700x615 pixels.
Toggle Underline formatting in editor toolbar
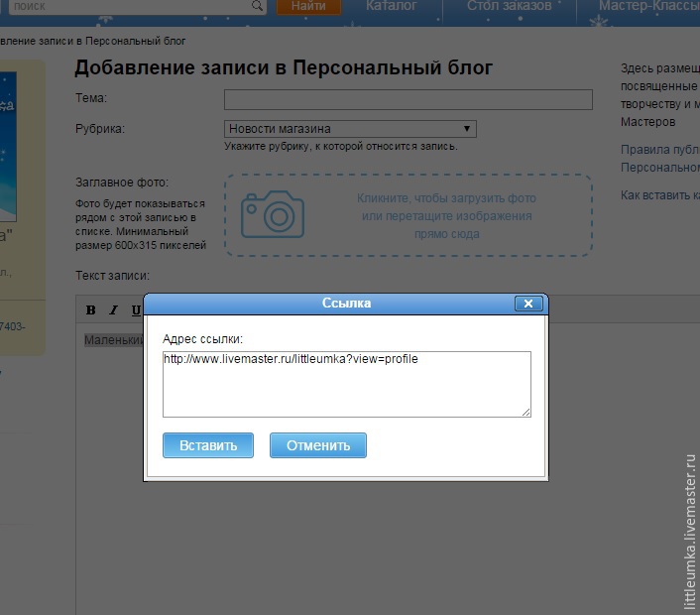coord(136,310)
